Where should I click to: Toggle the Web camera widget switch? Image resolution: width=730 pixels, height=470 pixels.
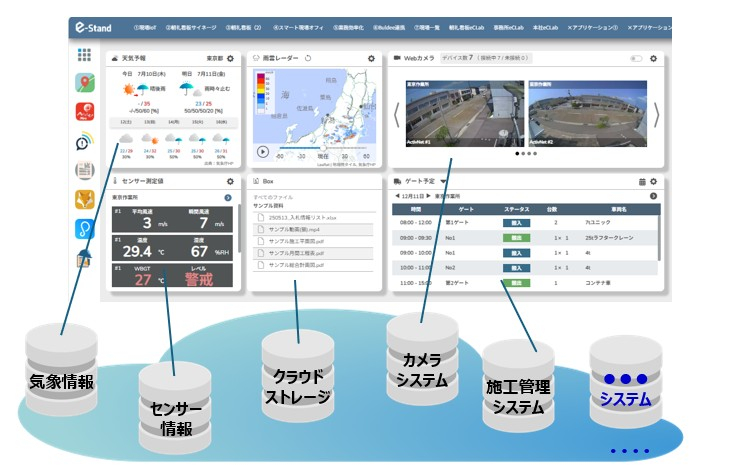click(x=636, y=60)
